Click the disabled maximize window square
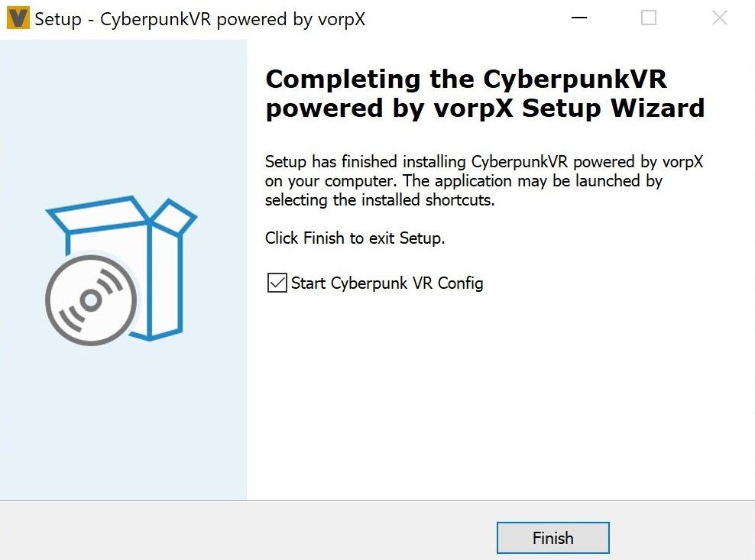This screenshot has height=560, width=755. pyautogui.click(x=649, y=18)
